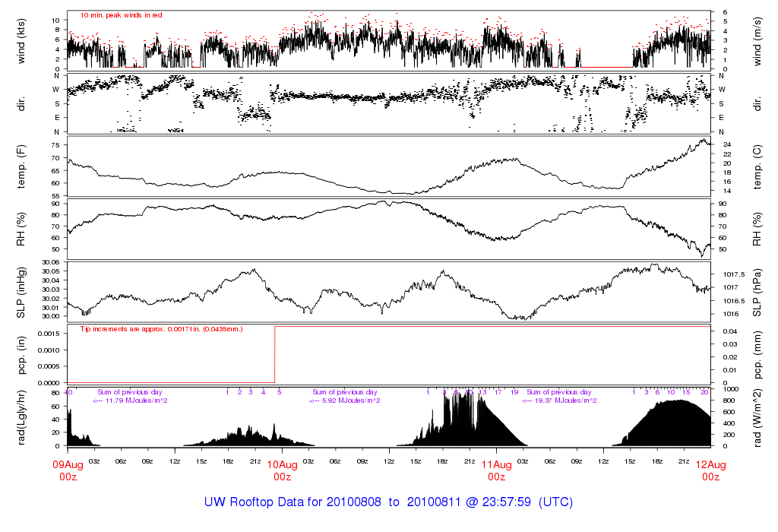Image resolution: width=778 pixels, height=532 pixels.
Task: Click the 'temp. (C)' axis label
Action: click(757, 166)
